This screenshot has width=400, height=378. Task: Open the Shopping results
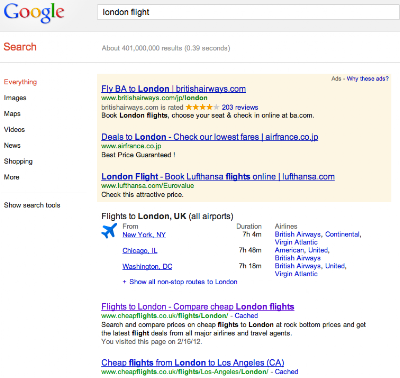coord(18,162)
